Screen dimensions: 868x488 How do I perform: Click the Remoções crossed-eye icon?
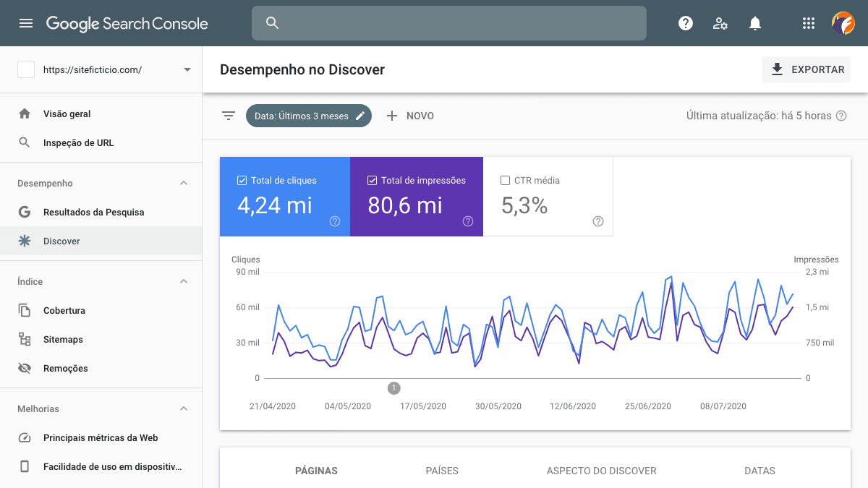[x=25, y=368]
